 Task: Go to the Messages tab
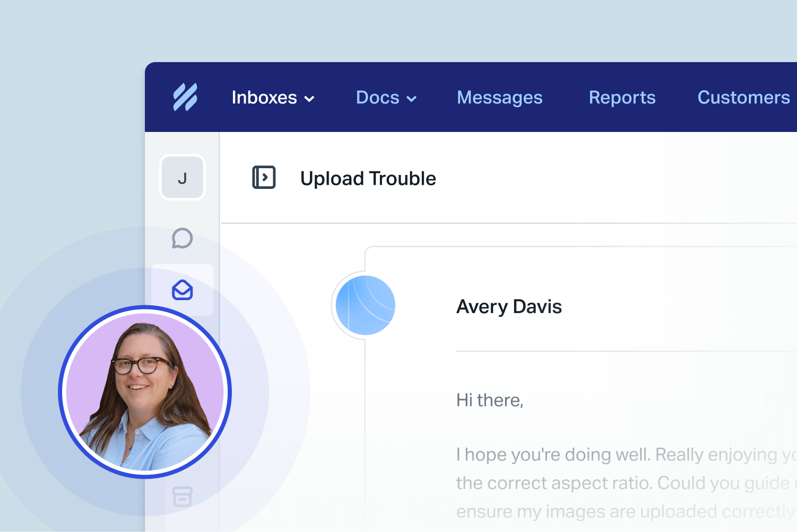click(499, 97)
